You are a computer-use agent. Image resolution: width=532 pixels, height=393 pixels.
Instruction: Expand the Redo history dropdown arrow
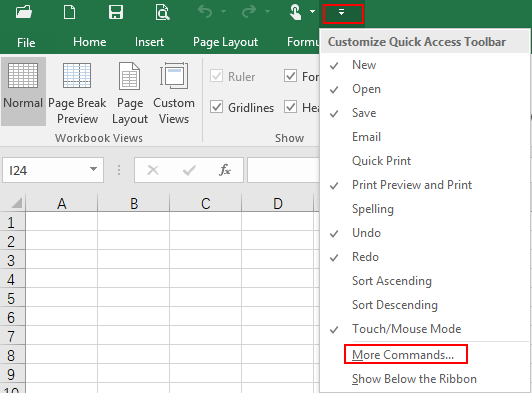click(267, 12)
